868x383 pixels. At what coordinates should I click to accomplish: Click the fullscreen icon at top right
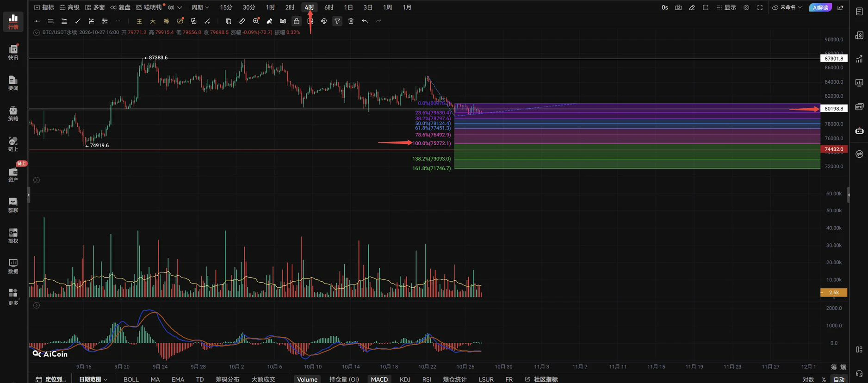point(760,7)
